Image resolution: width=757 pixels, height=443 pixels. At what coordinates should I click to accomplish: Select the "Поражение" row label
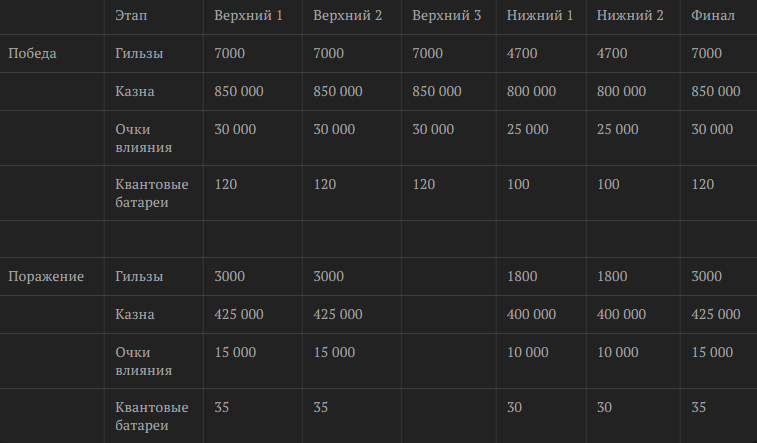[x=46, y=276]
